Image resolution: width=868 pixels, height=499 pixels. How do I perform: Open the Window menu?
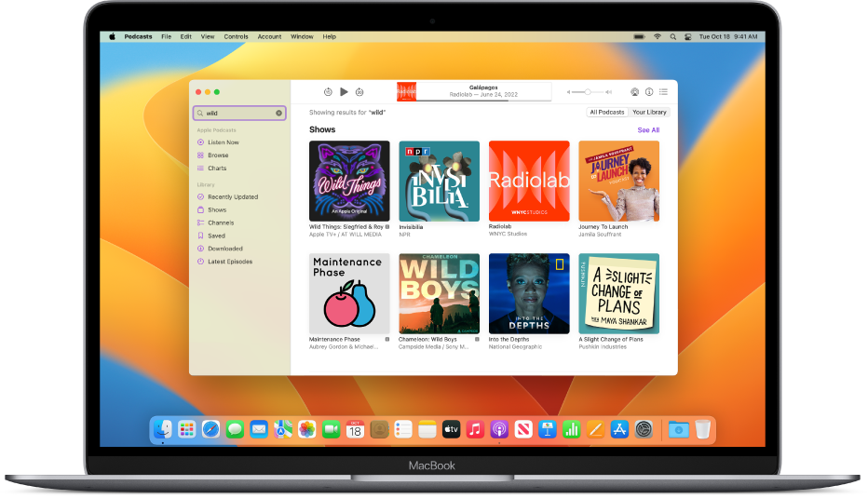[302, 36]
